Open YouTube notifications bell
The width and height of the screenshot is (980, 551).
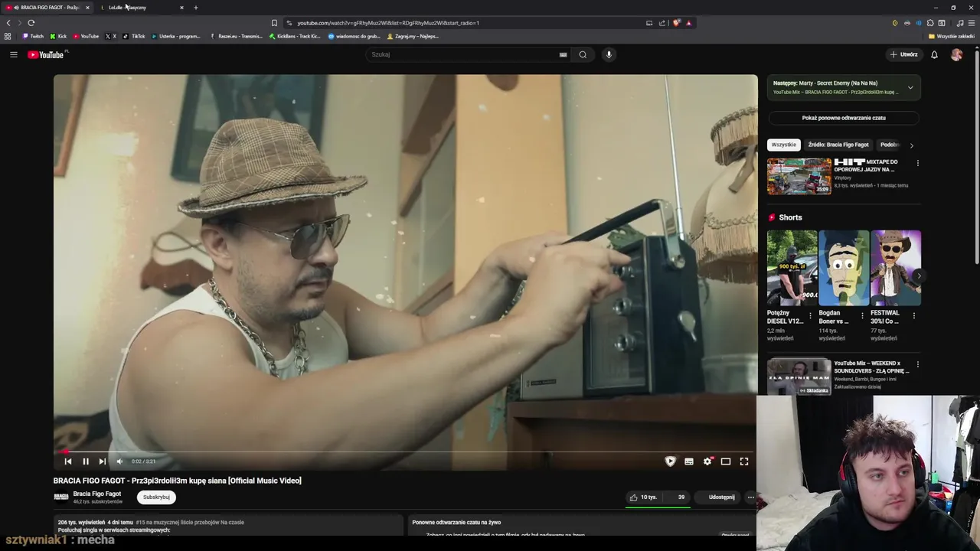[x=934, y=54]
